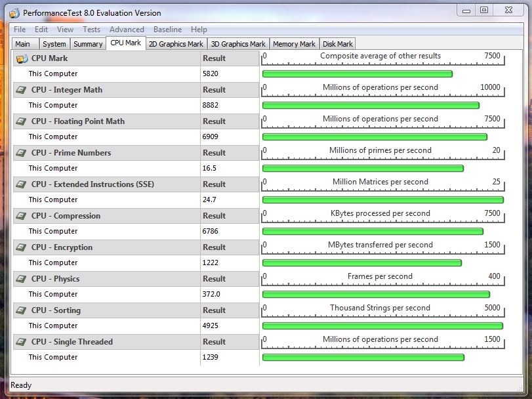Screen dimensions: 532x399
Task: Click the Compression result bar
Action: [x=373, y=232]
